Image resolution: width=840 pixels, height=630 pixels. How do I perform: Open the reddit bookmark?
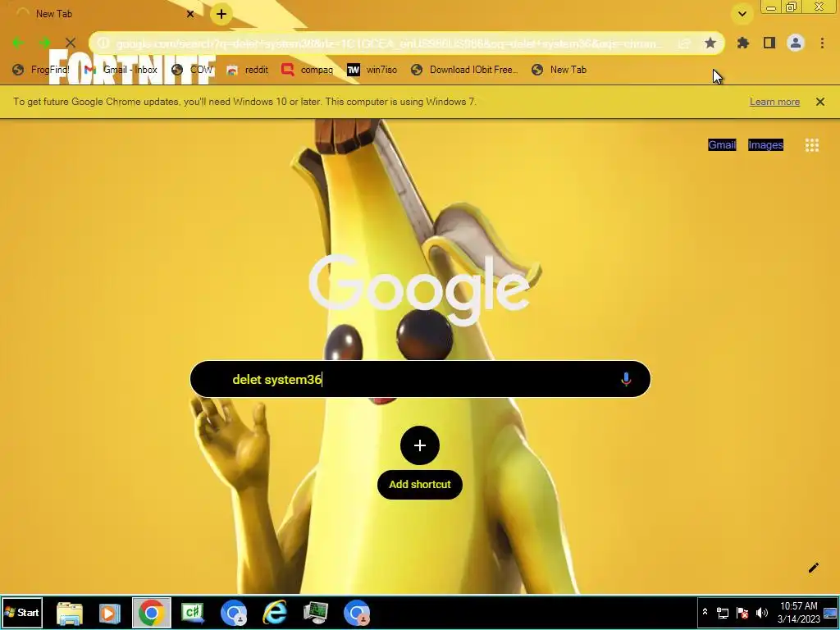pyautogui.click(x=248, y=70)
